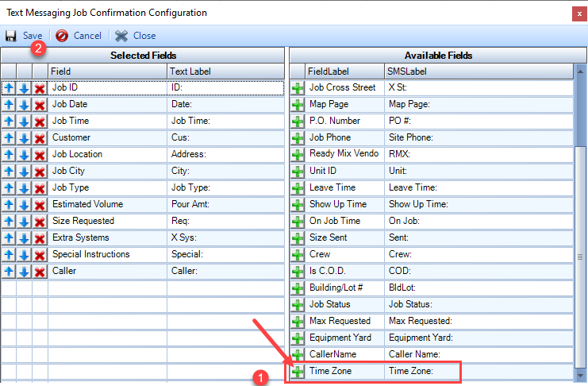Add Show Up Time field
This screenshot has width=588, height=386.
pyautogui.click(x=298, y=205)
